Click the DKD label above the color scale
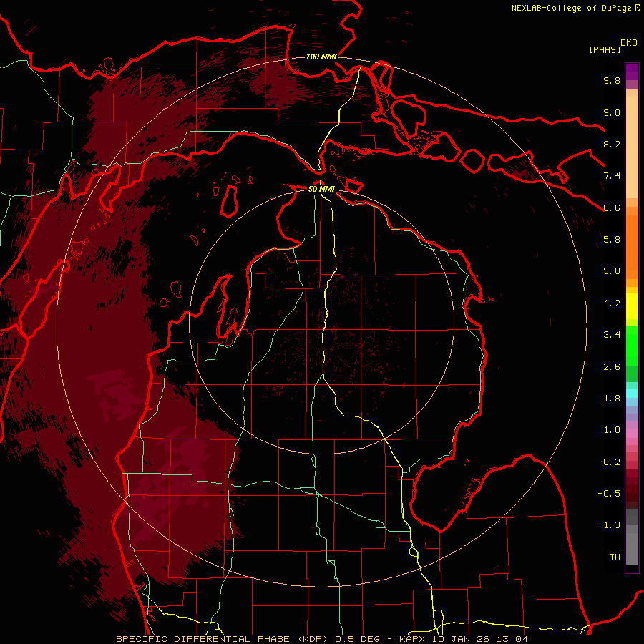644x644 pixels. click(628, 43)
